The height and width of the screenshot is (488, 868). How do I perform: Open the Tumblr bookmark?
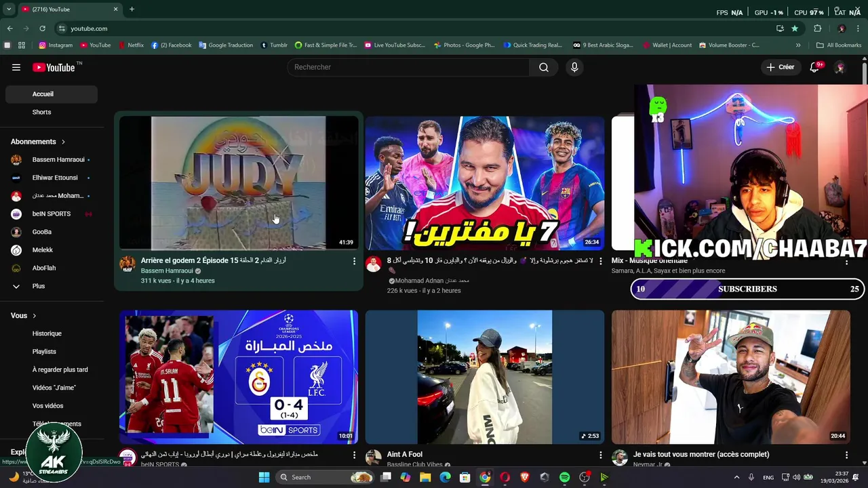point(274,45)
